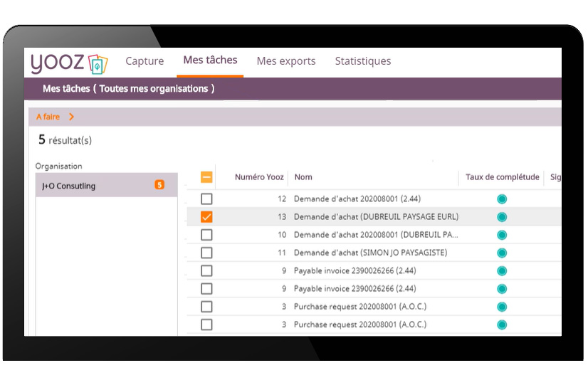Viewport: 588px width, 385px height.
Task: Sort by Numéro Yooz column header
Action: [x=259, y=177]
